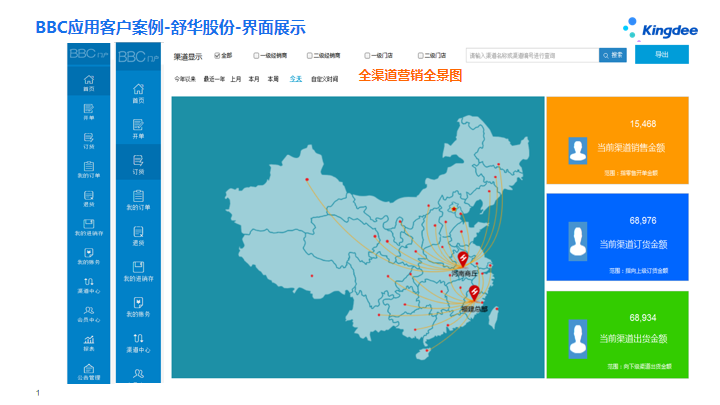Click the 68,976 order value
720x405 pixels.
click(643, 221)
